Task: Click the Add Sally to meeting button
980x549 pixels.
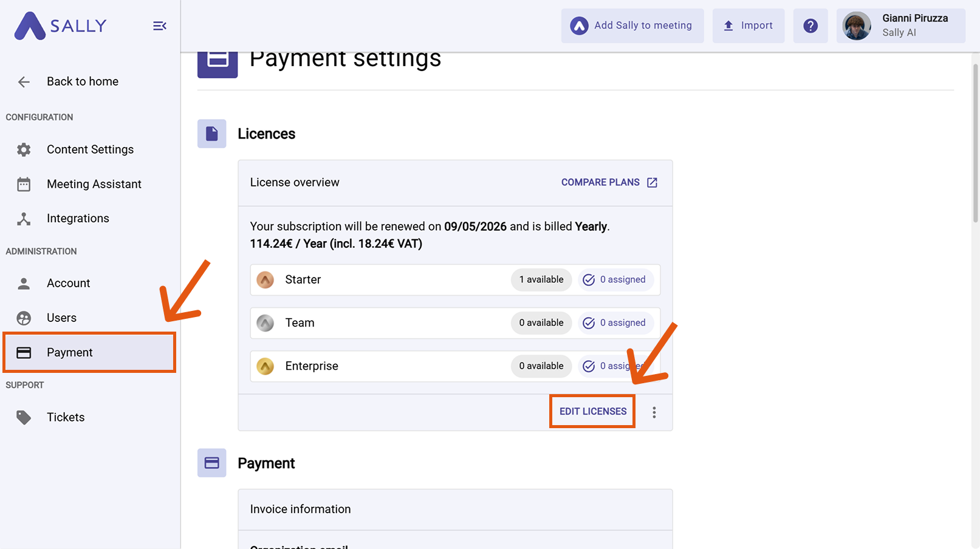Action: coord(632,26)
